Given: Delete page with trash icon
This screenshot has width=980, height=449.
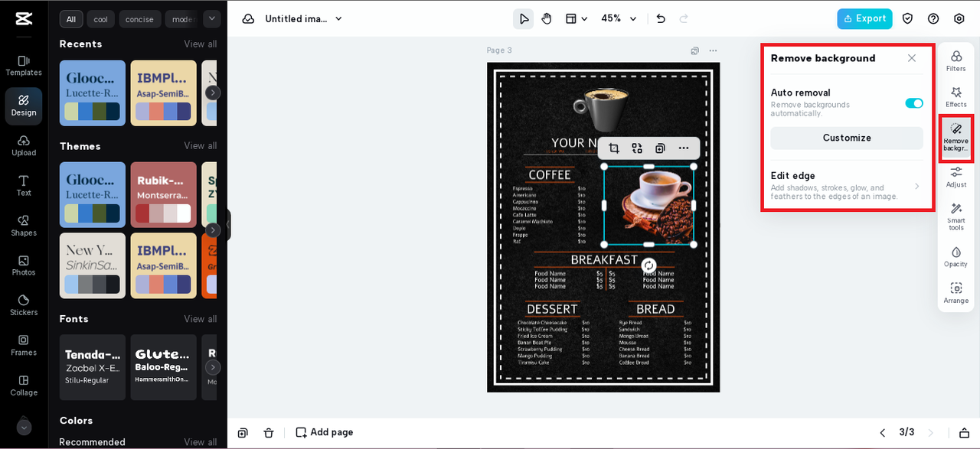Looking at the screenshot, I should 269,432.
